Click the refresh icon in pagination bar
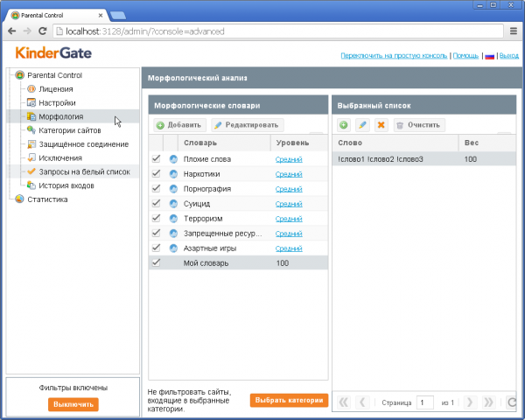The height and width of the screenshot is (420, 525). tap(513, 402)
